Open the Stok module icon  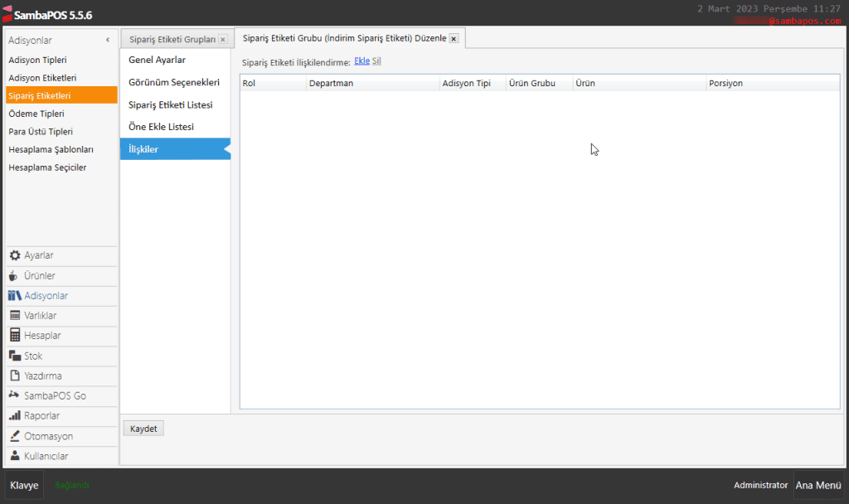(x=15, y=356)
